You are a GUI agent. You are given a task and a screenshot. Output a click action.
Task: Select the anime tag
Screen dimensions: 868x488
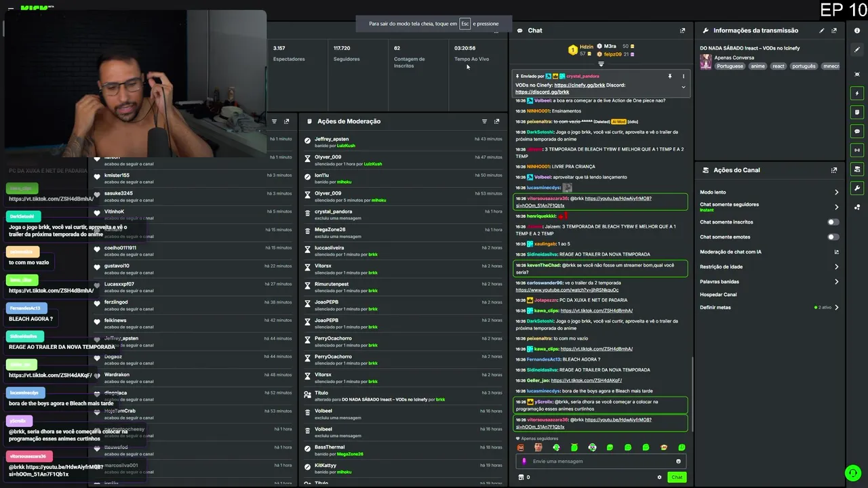click(x=757, y=66)
